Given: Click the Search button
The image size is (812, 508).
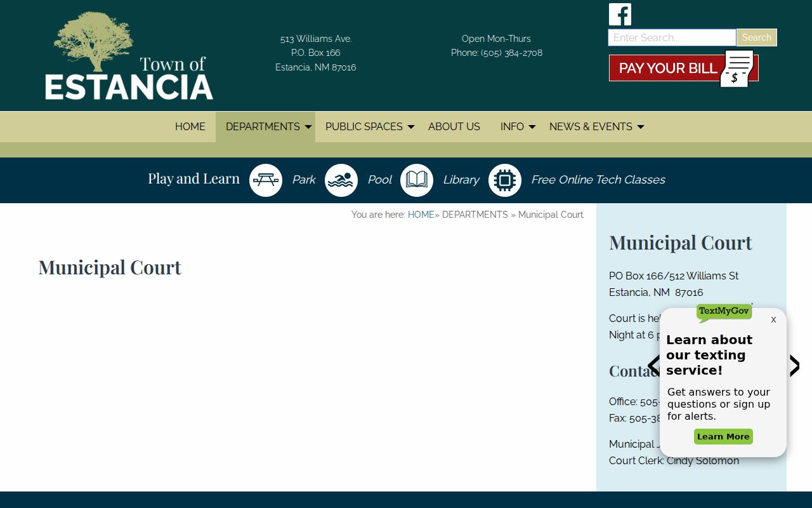Looking at the screenshot, I should 757,37.
